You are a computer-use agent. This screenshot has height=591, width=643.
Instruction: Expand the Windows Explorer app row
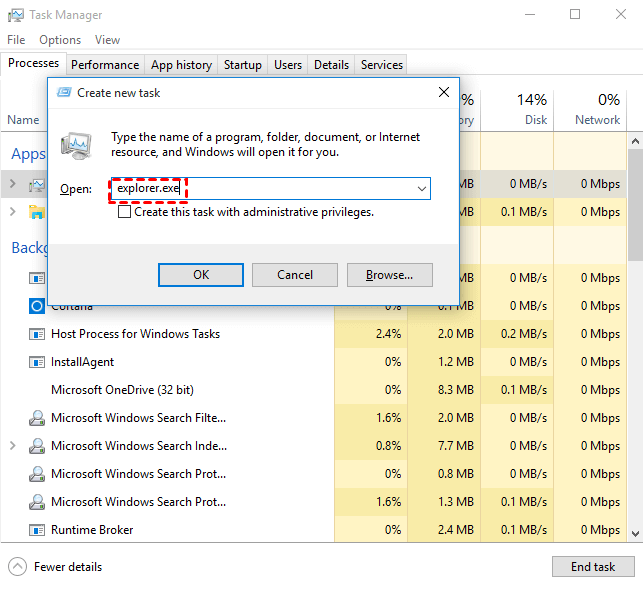click(13, 212)
